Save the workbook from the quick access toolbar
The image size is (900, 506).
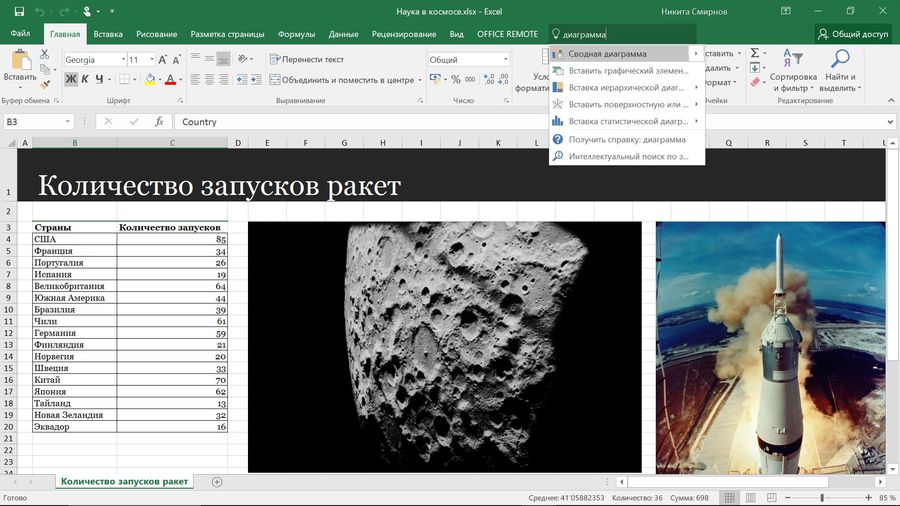coord(19,11)
